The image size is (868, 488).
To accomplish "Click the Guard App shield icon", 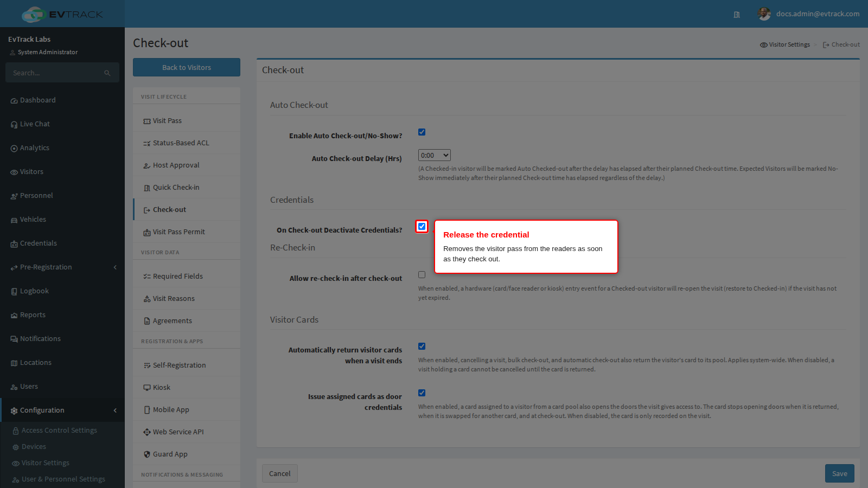I will coord(147,454).
